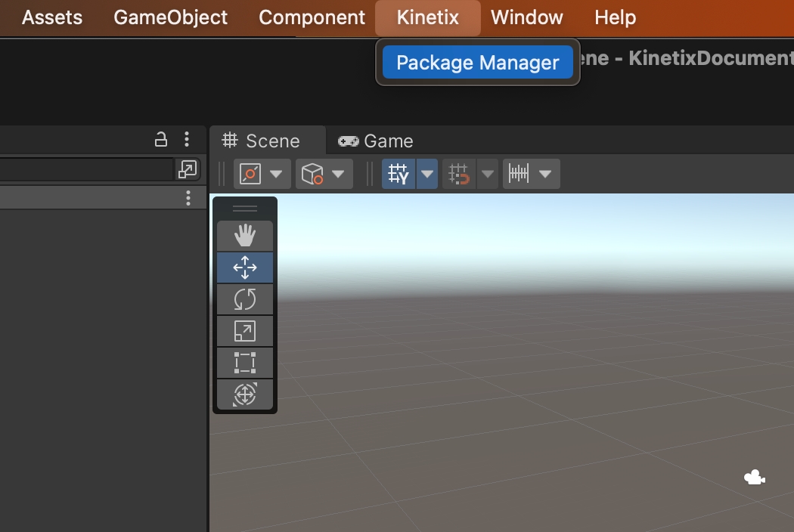Viewport: 794px width, 532px height.
Task: Toggle the panel lock icon
Action: pos(161,139)
